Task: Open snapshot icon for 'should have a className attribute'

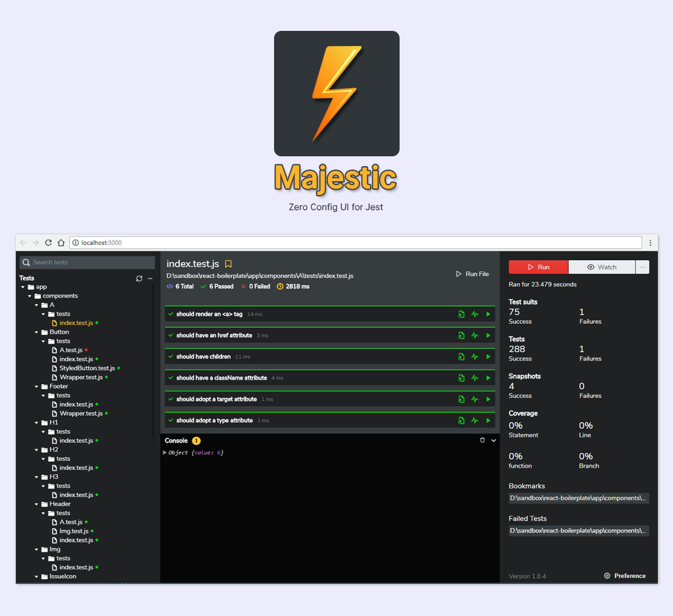Action: pos(461,378)
